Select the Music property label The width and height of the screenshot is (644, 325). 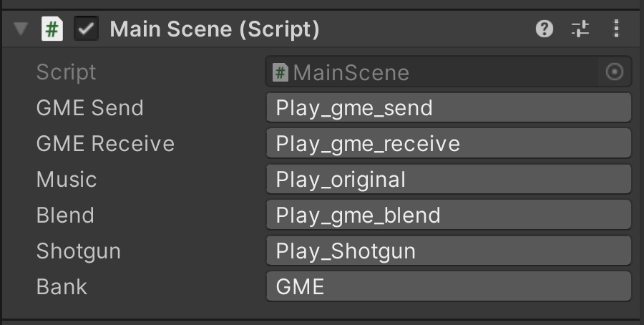pos(67,180)
